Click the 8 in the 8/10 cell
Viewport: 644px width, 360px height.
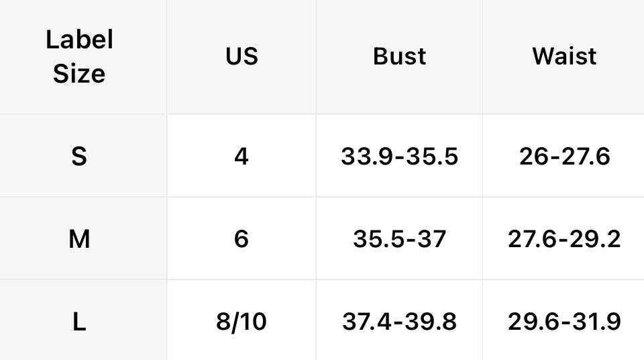223,322
